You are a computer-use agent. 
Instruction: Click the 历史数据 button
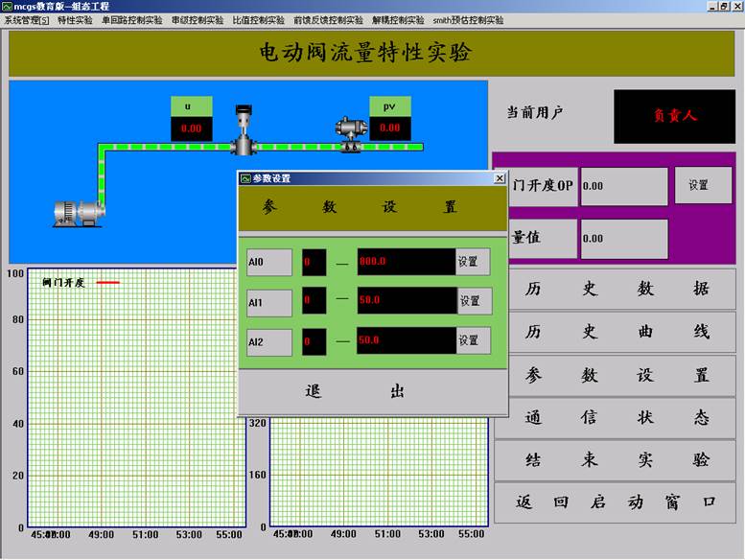[616, 289]
